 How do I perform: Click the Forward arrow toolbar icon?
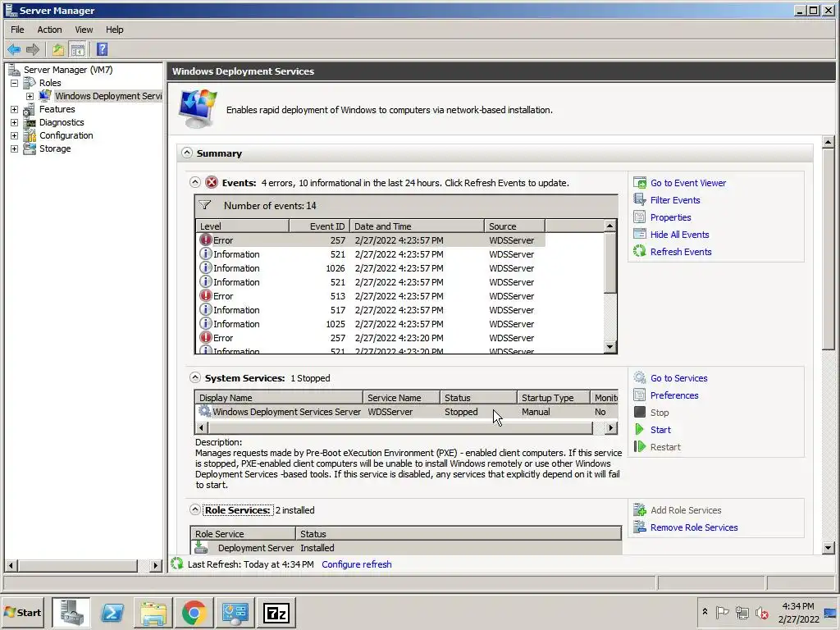point(33,50)
